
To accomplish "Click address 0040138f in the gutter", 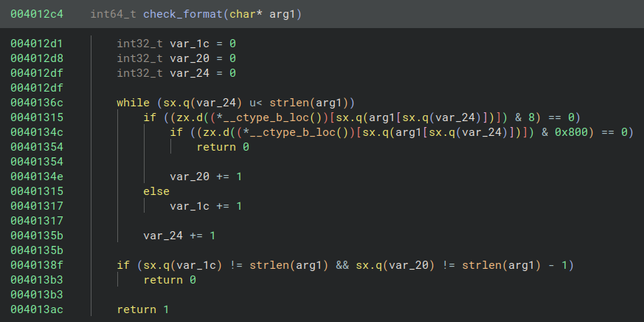I will point(37,265).
